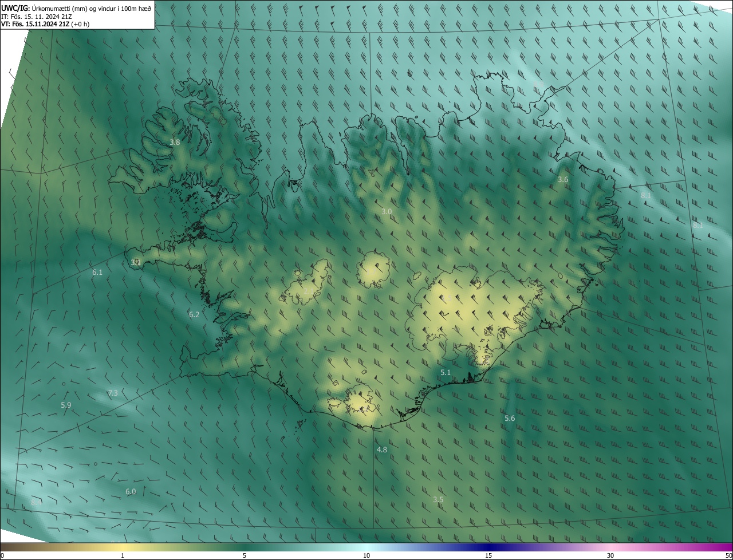
Task: Click the 5.9 value in the southwest ocean
Action: pos(66,405)
